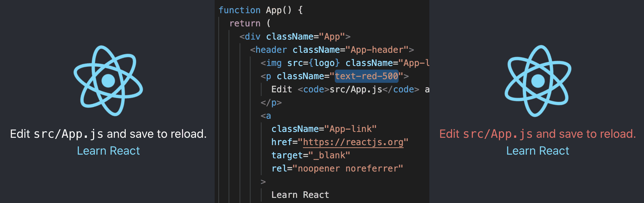The height and width of the screenshot is (203, 644).
Task: Click the 'Learn React' text in the code editor
Action: (x=300, y=195)
